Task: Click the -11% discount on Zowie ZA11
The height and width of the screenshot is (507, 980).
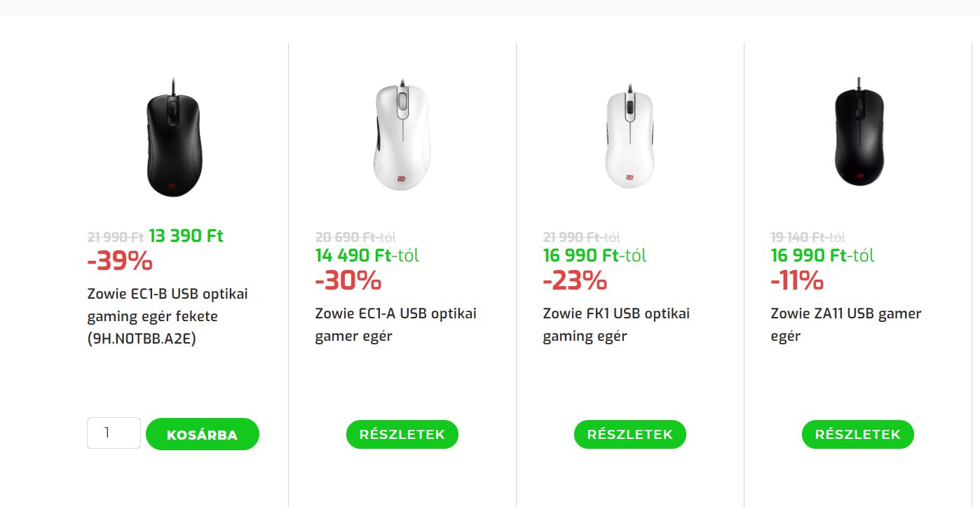Action: pyautogui.click(x=796, y=280)
